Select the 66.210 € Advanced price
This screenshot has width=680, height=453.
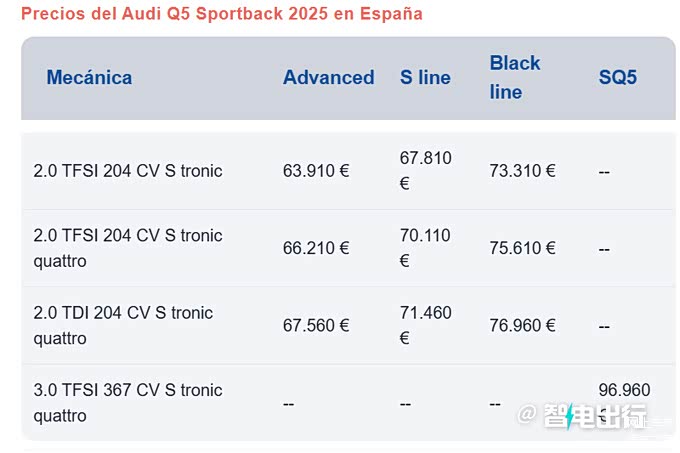coord(316,248)
